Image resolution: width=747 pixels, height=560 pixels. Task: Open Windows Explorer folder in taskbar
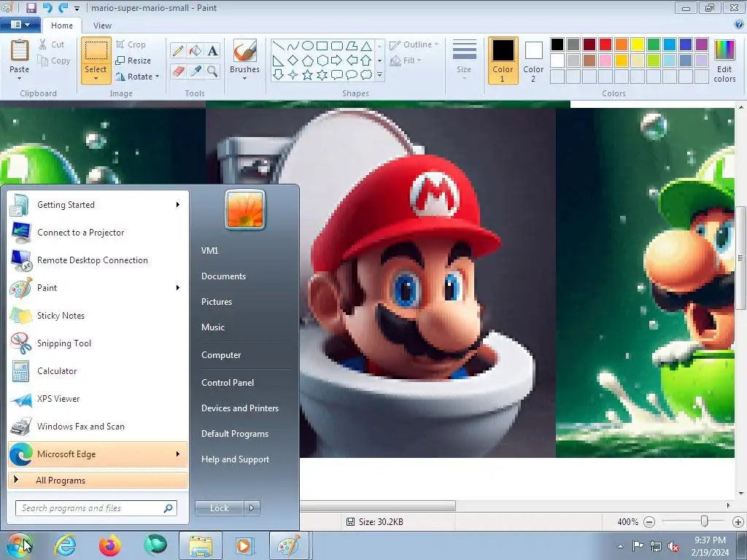(200, 545)
